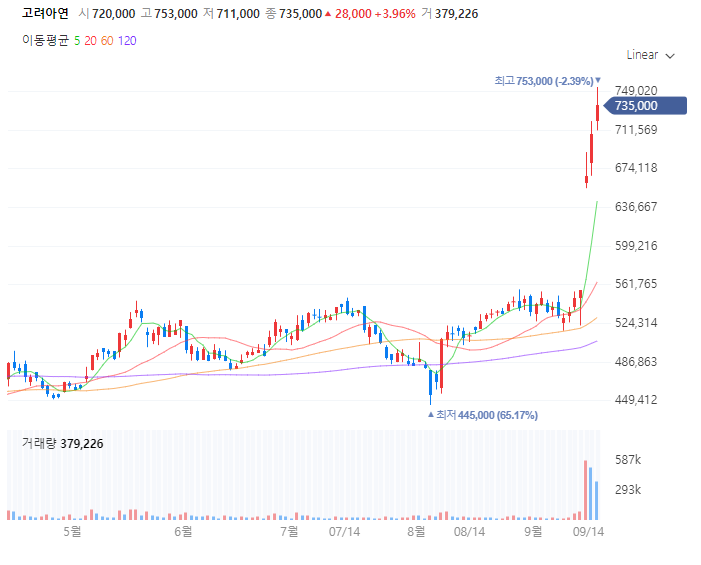Click the header volume value 379,226
Image resolution: width=701 pixels, height=565 pixels.
click(x=456, y=14)
